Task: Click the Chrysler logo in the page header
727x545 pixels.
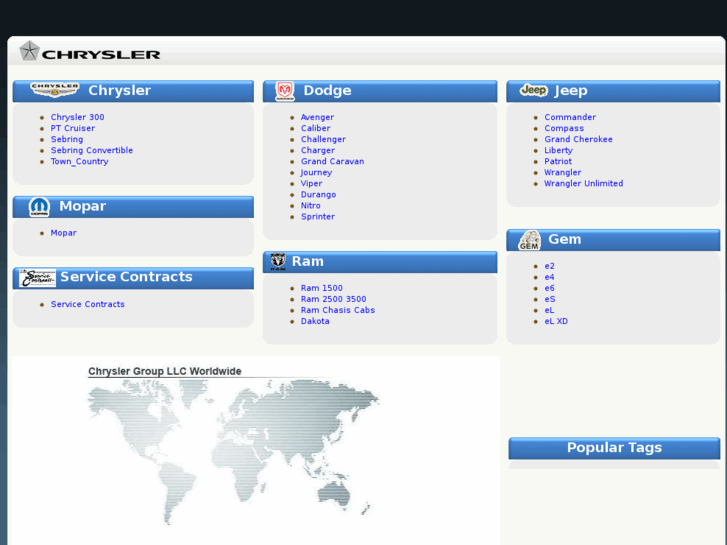Action: (x=90, y=52)
